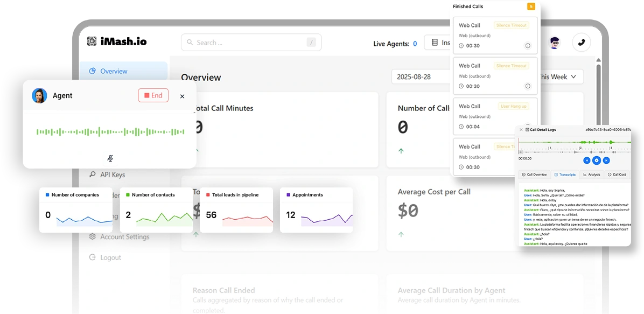Toggle the microphone mute icon in Agent panel
Screen dimensions: 644x314
110,158
